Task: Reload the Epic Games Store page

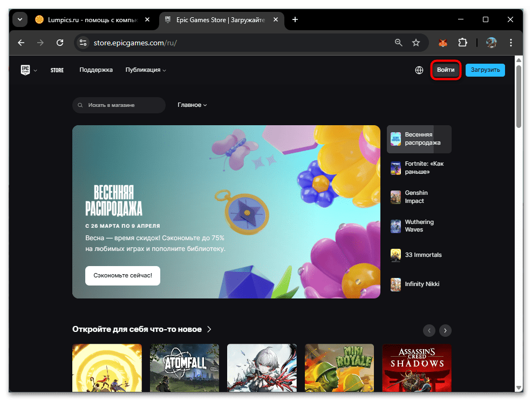Action: (x=60, y=43)
